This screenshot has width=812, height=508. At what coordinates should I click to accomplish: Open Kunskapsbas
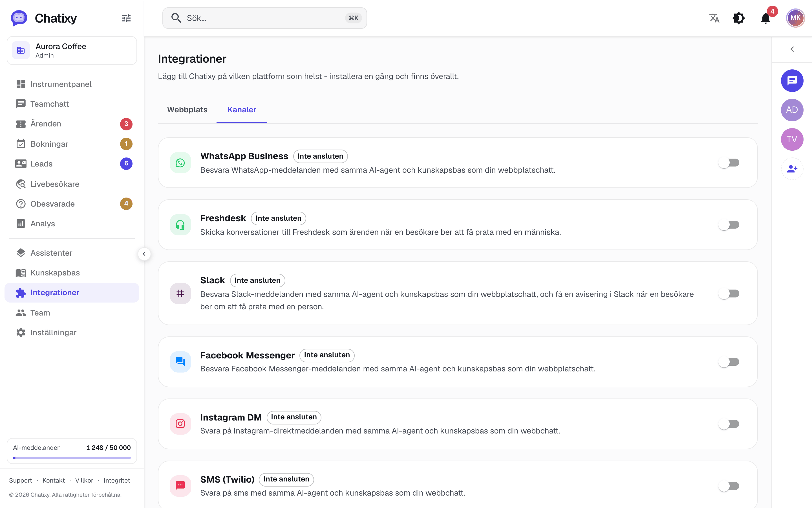tap(72, 272)
